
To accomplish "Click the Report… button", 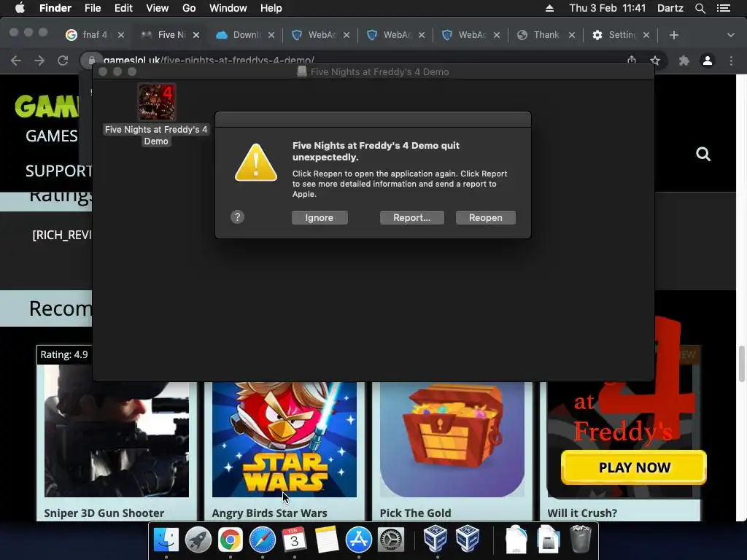I will (x=411, y=217).
